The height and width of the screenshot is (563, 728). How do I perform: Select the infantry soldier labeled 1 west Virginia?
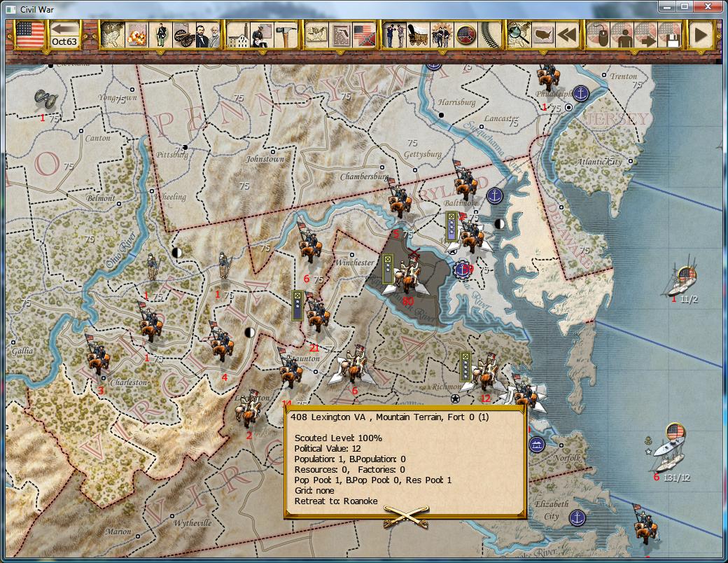[153, 267]
